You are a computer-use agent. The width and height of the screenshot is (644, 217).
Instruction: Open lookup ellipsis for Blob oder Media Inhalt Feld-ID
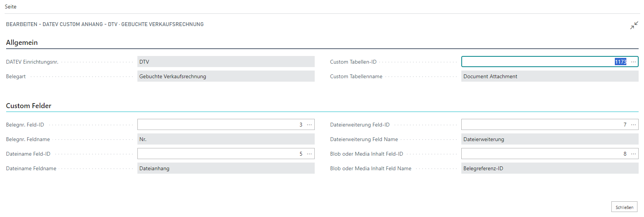click(x=633, y=154)
